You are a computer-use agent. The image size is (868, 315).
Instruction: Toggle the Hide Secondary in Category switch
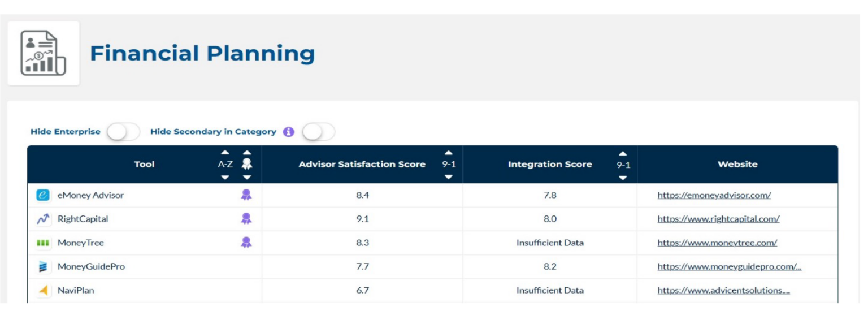[x=319, y=132]
